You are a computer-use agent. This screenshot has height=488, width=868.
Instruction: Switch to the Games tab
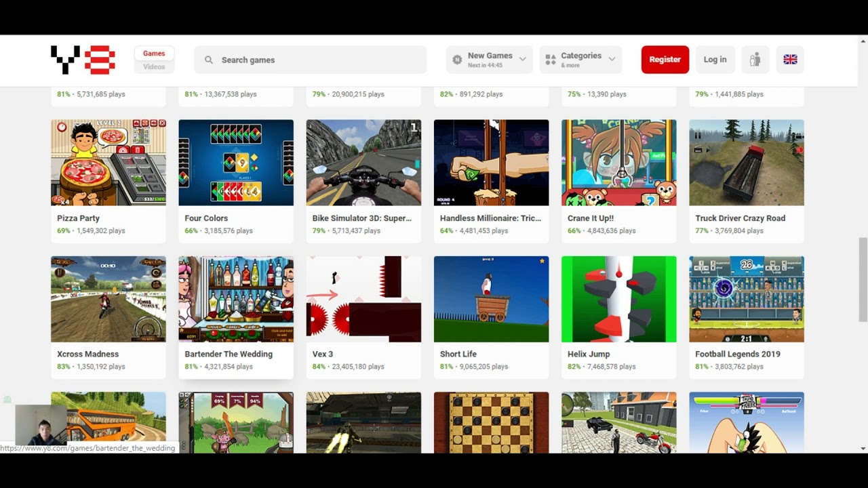(x=154, y=54)
